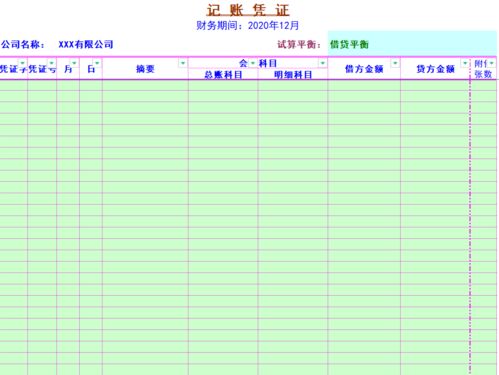Click the 日 header cell
This screenshot has height=375, width=499.
click(x=91, y=69)
